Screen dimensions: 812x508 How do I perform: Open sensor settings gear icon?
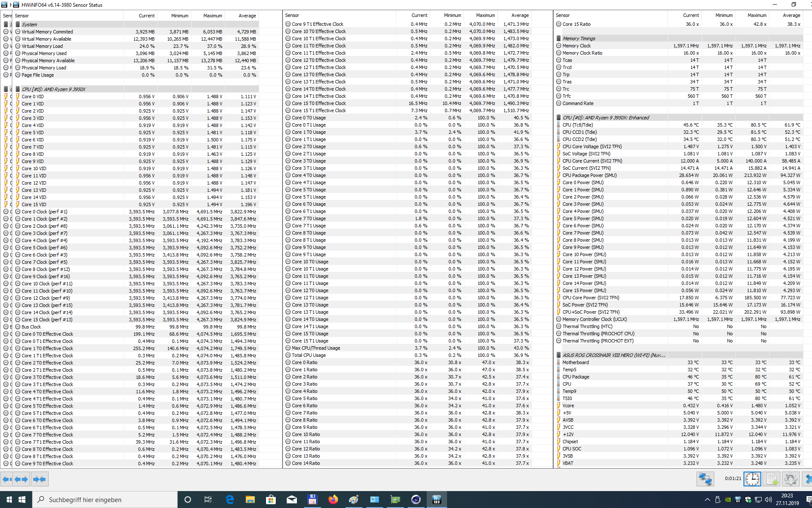coord(790,479)
